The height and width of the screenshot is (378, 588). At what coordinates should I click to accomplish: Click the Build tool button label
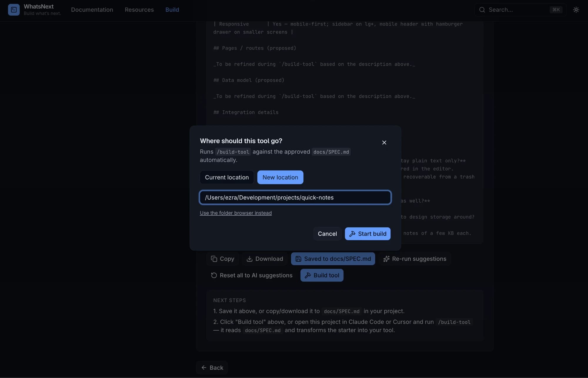(x=326, y=275)
